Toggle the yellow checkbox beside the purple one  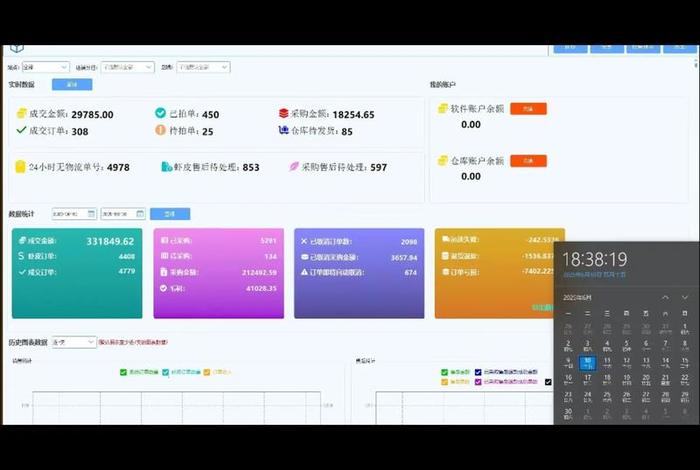pyautogui.click(x=444, y=382)
